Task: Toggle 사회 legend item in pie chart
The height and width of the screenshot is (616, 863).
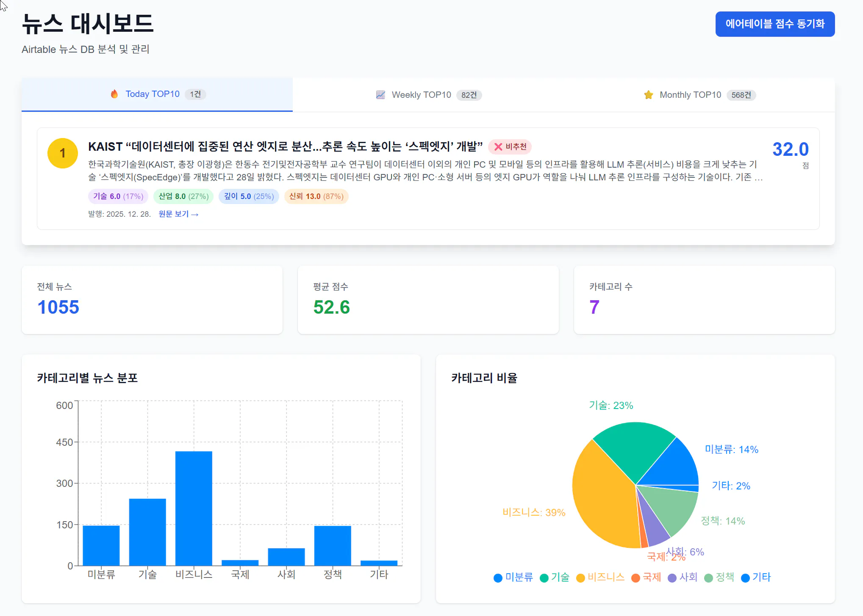Action: (683, 577)
